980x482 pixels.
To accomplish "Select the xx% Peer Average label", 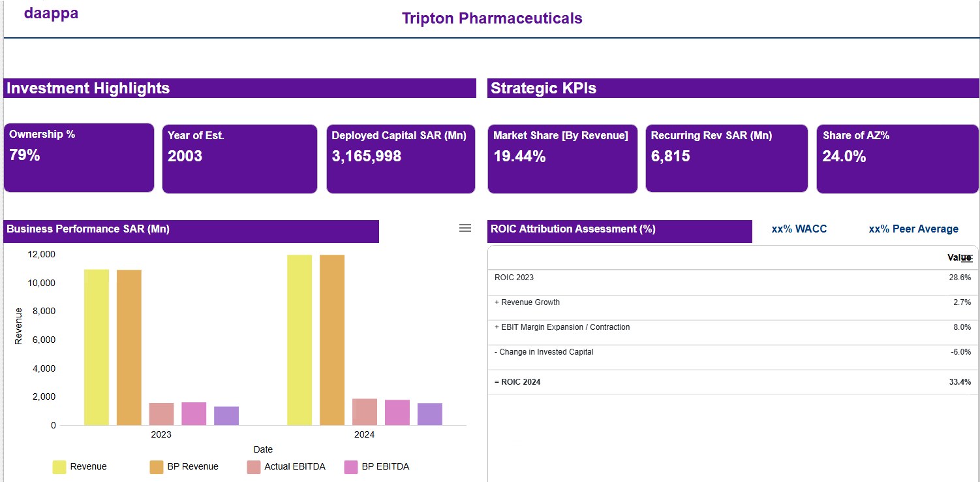I will [913, 229].
